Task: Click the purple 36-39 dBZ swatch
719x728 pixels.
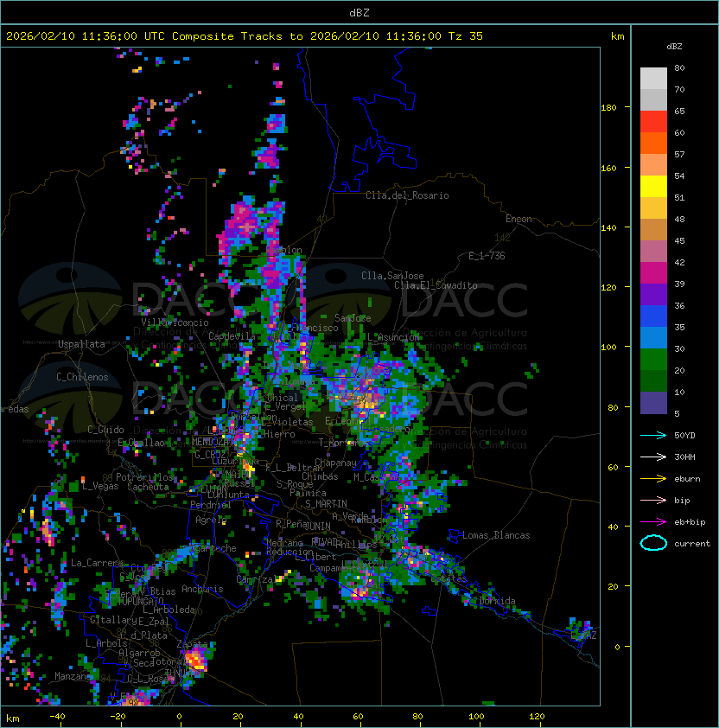Action: click(653, 295)
